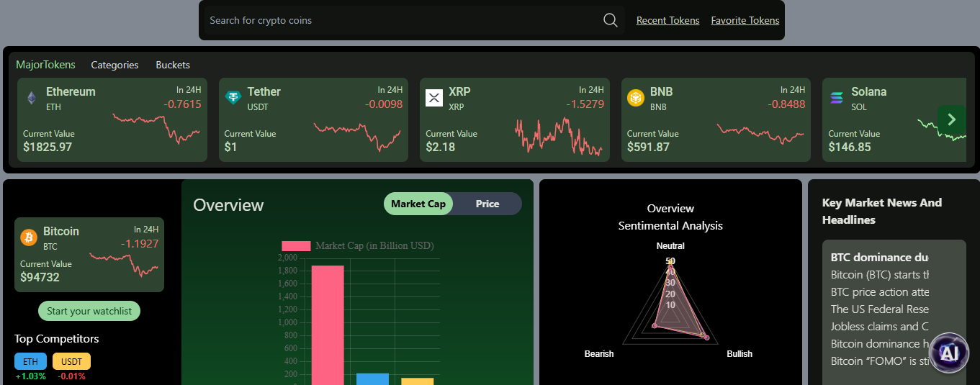Click the Solana coin logo
The height and width of the screenshot is (385, 980).
point(837,98)
